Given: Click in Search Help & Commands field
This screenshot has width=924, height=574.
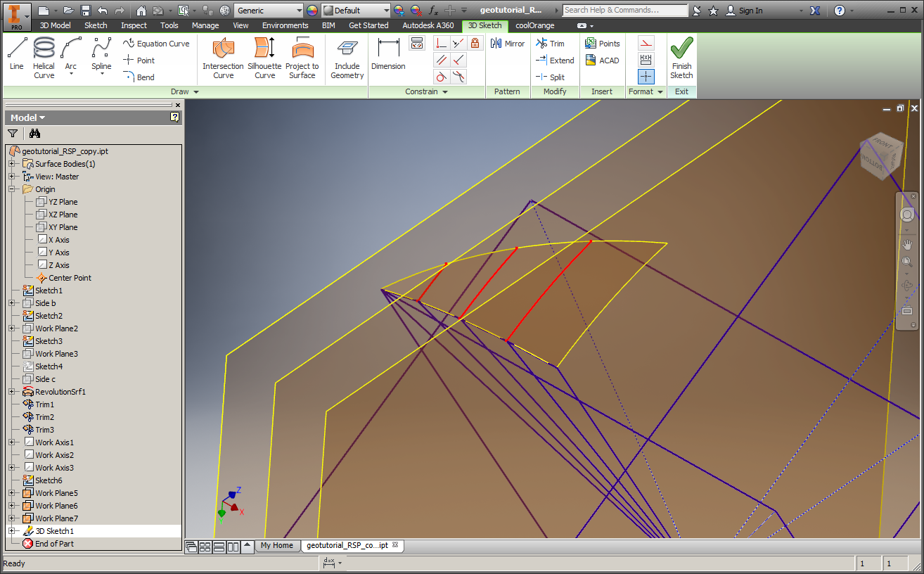Looking at the screenshot, I should point(625,11).
